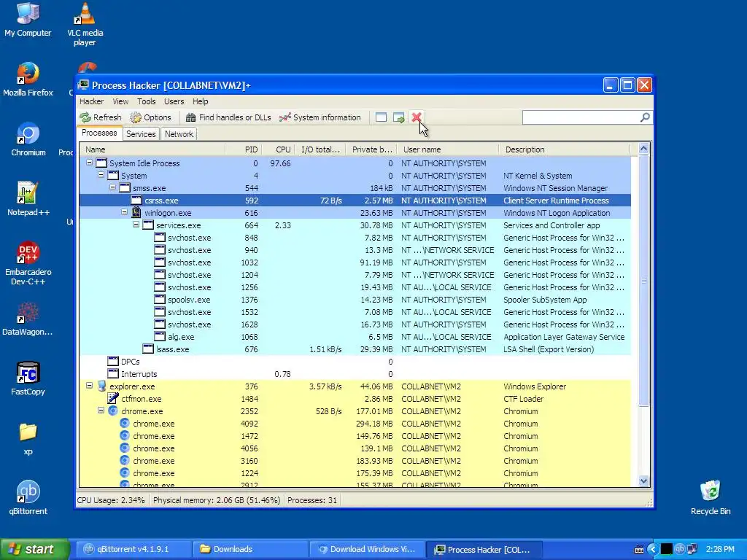The image size is (747, 560).
Task: Sort by CPU column header
Action: click(x=278, y=149)
